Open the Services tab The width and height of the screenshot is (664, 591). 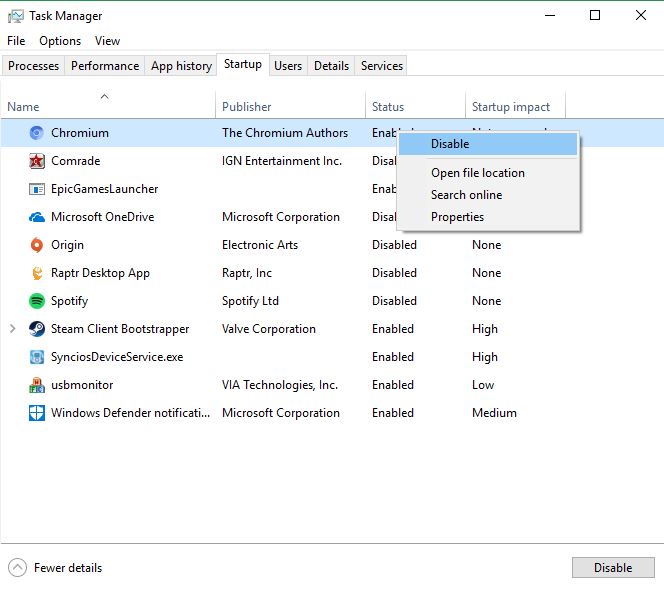tap(382, 66)
